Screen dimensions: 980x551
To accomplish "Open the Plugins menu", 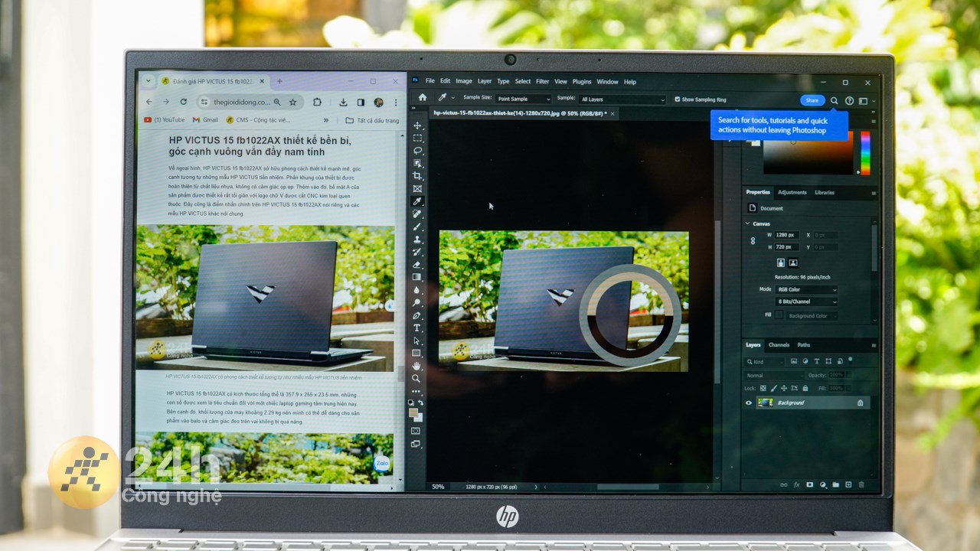I will (x=582, y=81).
